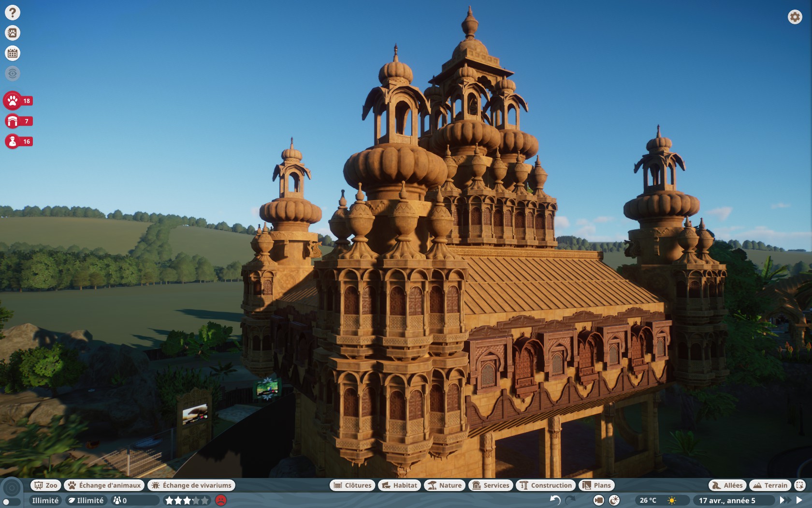Screen dimensions: 812x508
Task: Toggle the day/night time icon
Action: pos(614,500)
